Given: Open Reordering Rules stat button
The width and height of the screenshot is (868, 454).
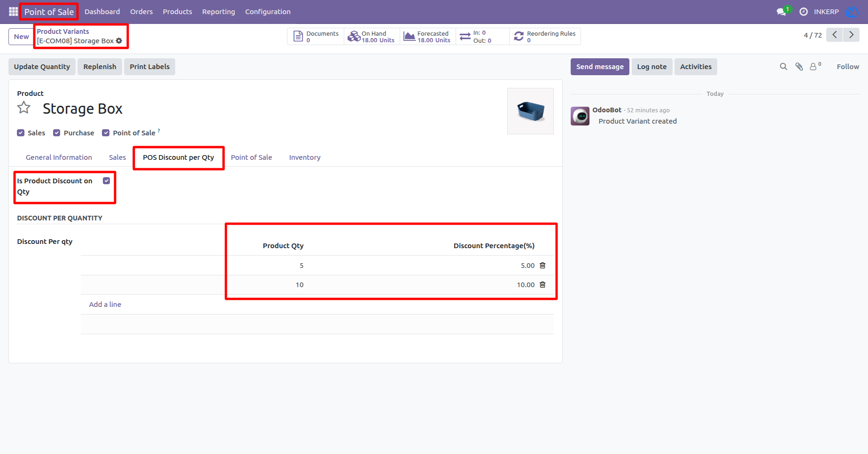Looking at the screenshot, I should pos(545,37).
